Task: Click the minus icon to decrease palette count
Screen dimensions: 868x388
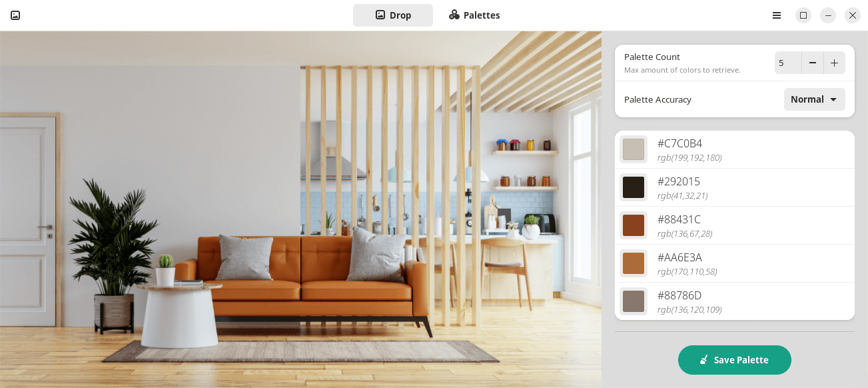Action: point(813,63)
